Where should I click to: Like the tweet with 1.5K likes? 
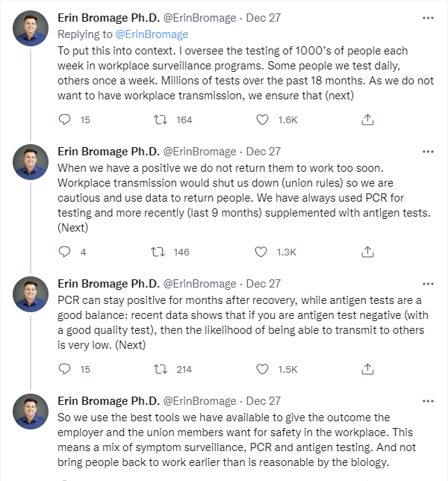[x=263, y=369]
